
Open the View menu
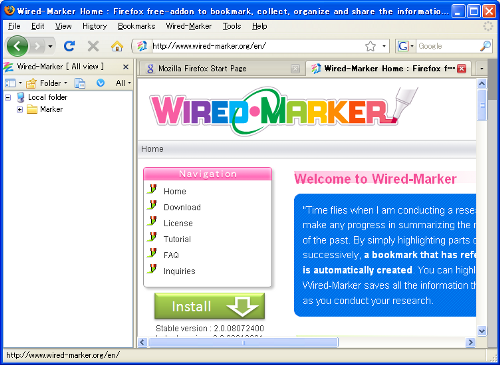63,26
